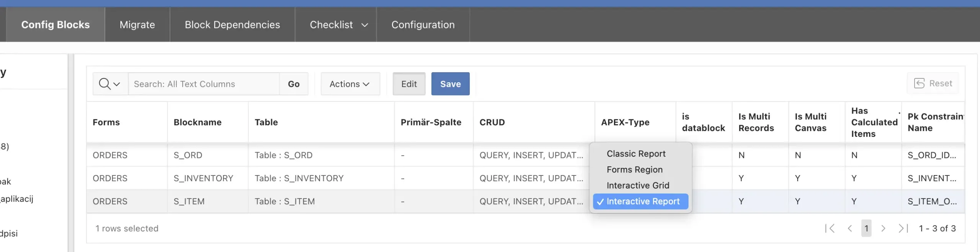The height and width of the screenshot is (252, 980).
Task: Choose Interactive Grid from the dropdown list
Action: click(638, 185)
